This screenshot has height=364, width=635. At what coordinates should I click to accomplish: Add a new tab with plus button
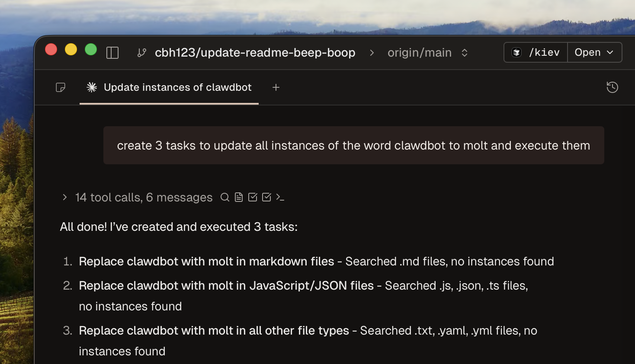(x=276, y=87)
